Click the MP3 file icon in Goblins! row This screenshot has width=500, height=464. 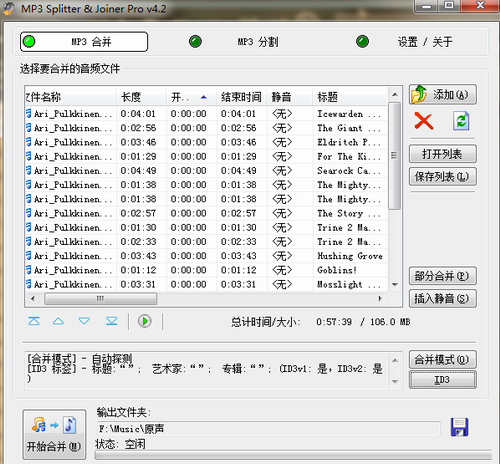click(x=29, y=270)
